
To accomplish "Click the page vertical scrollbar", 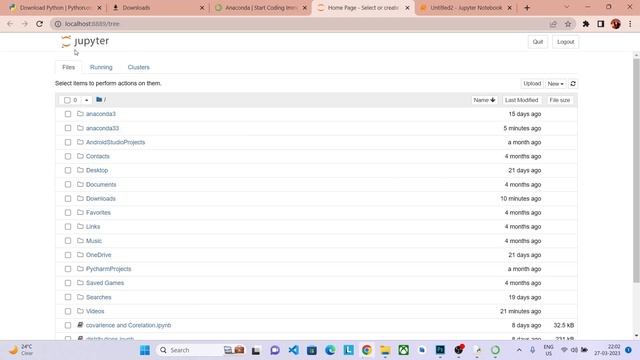I will pos(636,171).
